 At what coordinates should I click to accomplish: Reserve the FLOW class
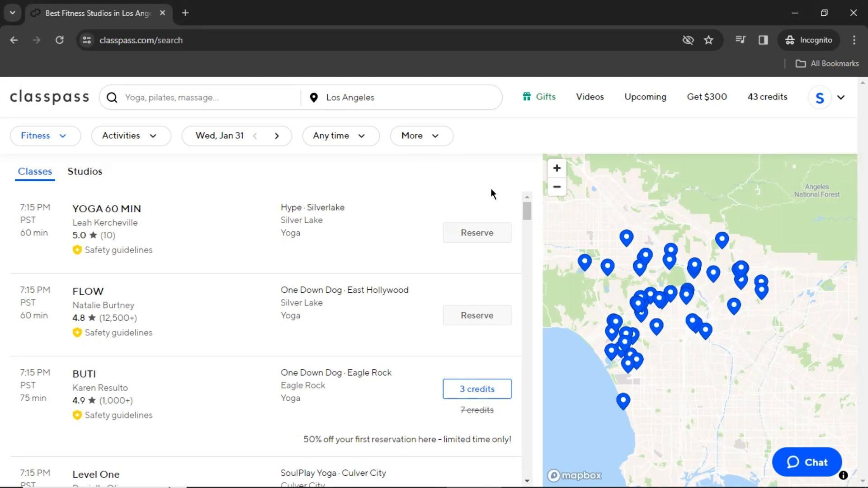pos(477,315)
